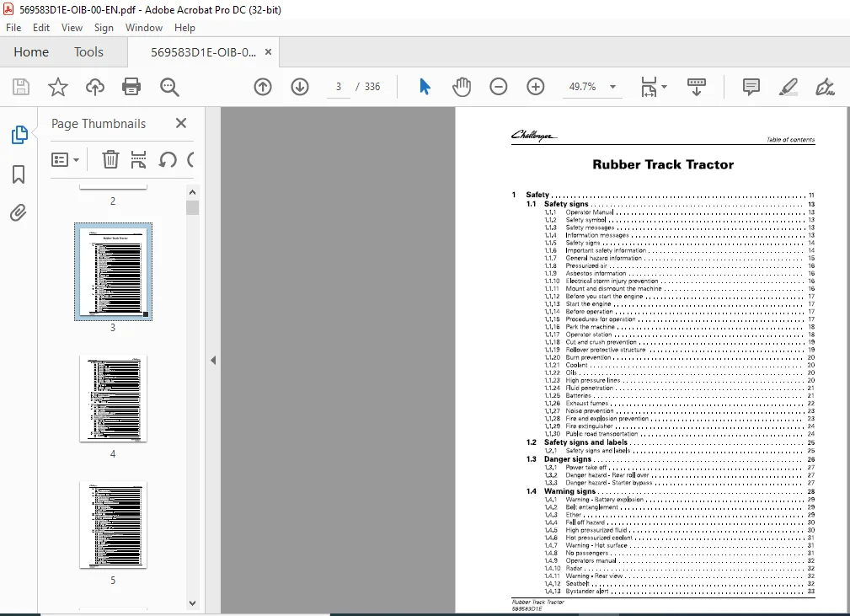Activate the Hand pan tool
Image resolution: width=850 pixels, height=616 pixels.
click(x=462, y=87)
